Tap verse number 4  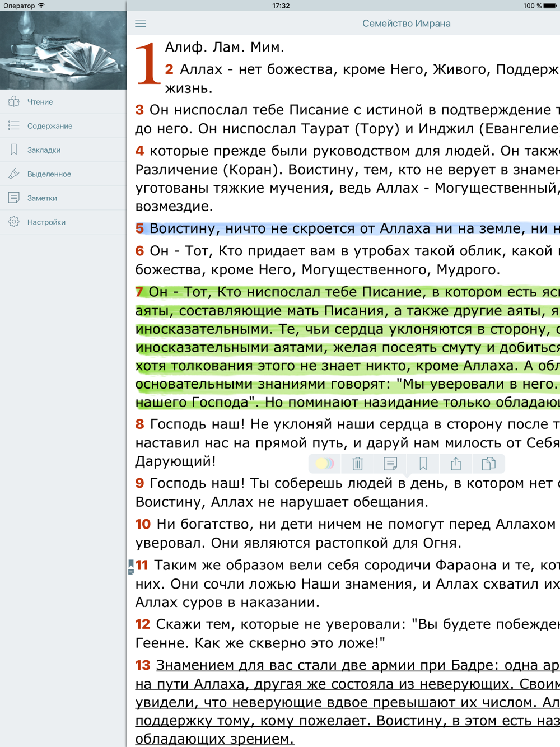[x=139, y=151]
